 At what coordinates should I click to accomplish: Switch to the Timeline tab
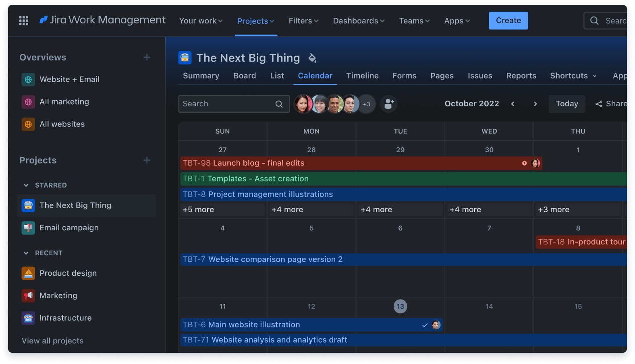tap(362, 76)
